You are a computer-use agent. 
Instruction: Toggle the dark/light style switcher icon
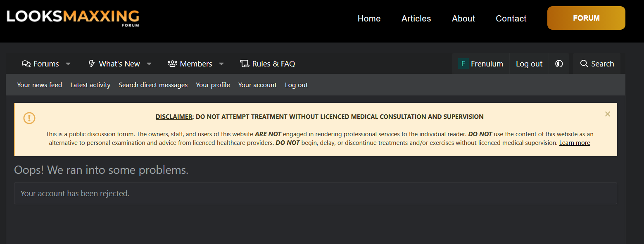(x=559, y=64)
